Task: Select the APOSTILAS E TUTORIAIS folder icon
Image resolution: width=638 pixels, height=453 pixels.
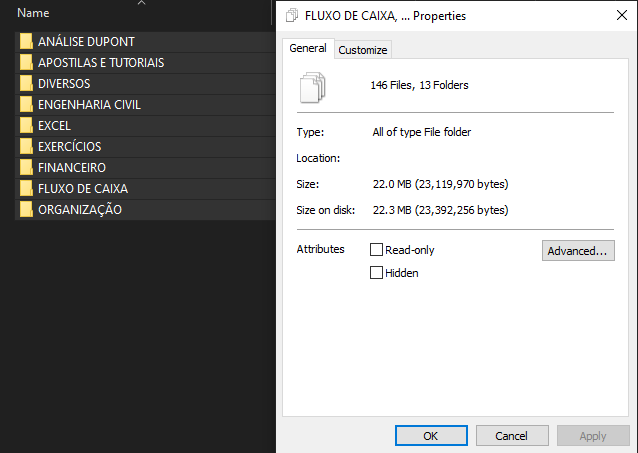Action: click(x=26, y=63)
